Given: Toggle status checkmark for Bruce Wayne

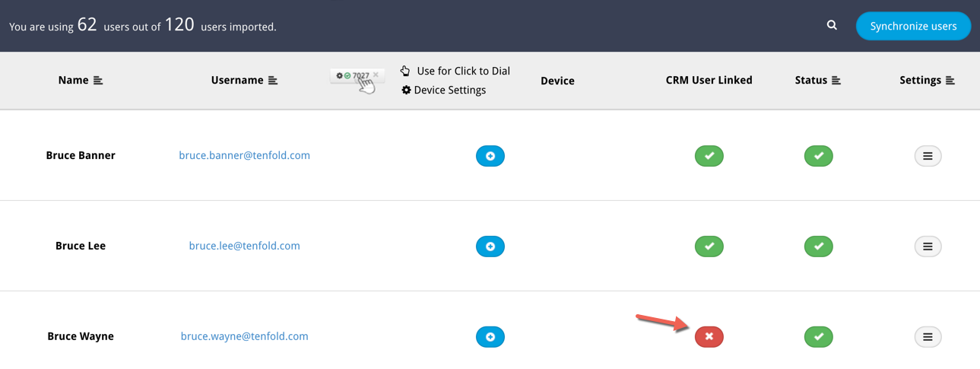Looking at the screenshot, I should click(x=819, y=336).
